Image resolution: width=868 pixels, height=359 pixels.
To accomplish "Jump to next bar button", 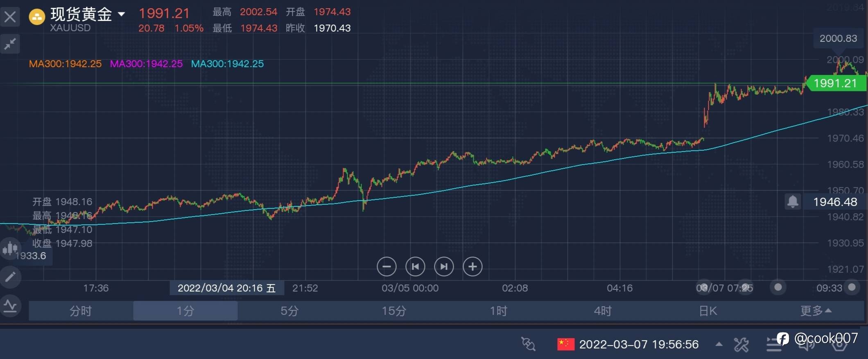I will click(x=444, y=267).
